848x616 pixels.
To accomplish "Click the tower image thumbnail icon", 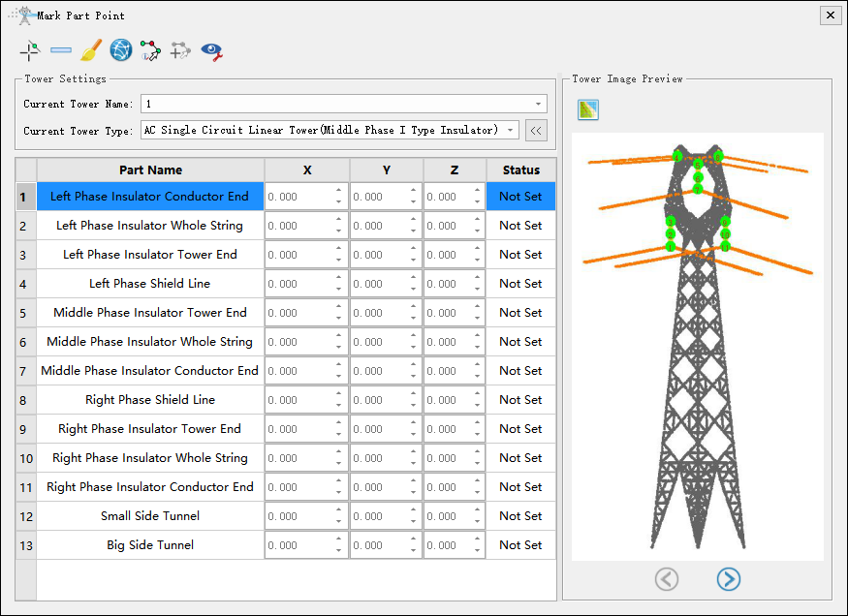I will click(588, 109).
